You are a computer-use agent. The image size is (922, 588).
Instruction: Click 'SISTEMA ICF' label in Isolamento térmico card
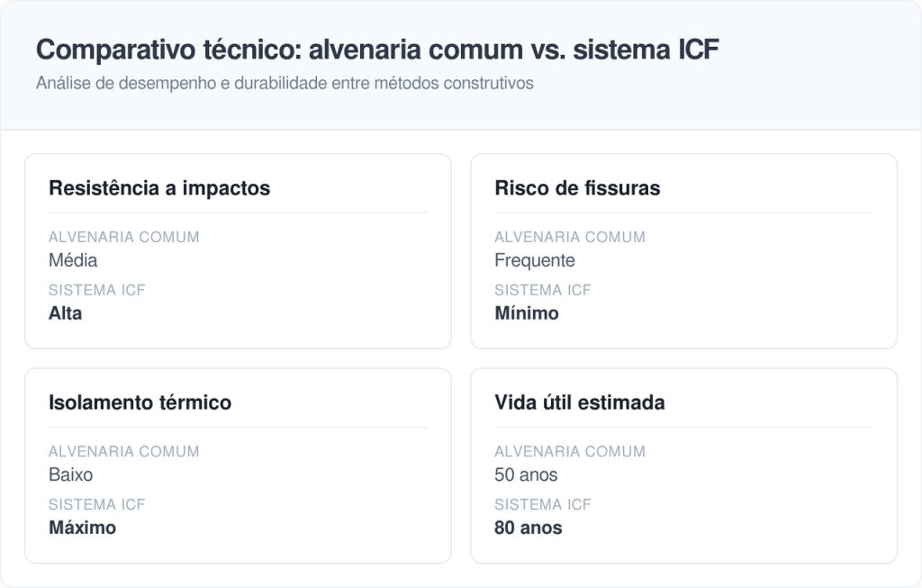97,504
